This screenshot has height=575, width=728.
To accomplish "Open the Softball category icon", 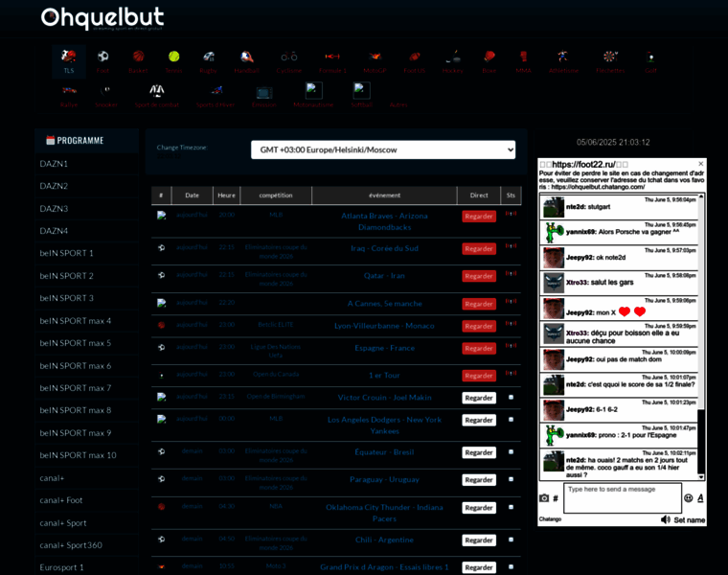I will 361,90.
